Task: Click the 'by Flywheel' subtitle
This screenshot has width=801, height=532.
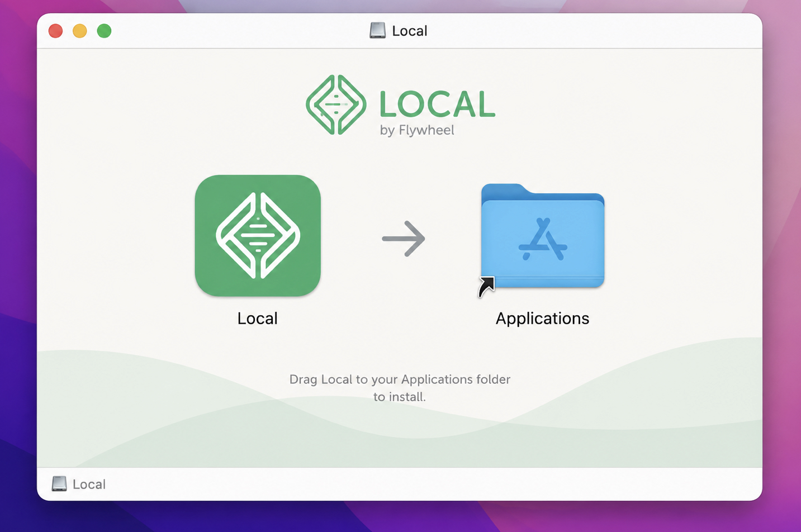Action: click(x=417, y=131)
